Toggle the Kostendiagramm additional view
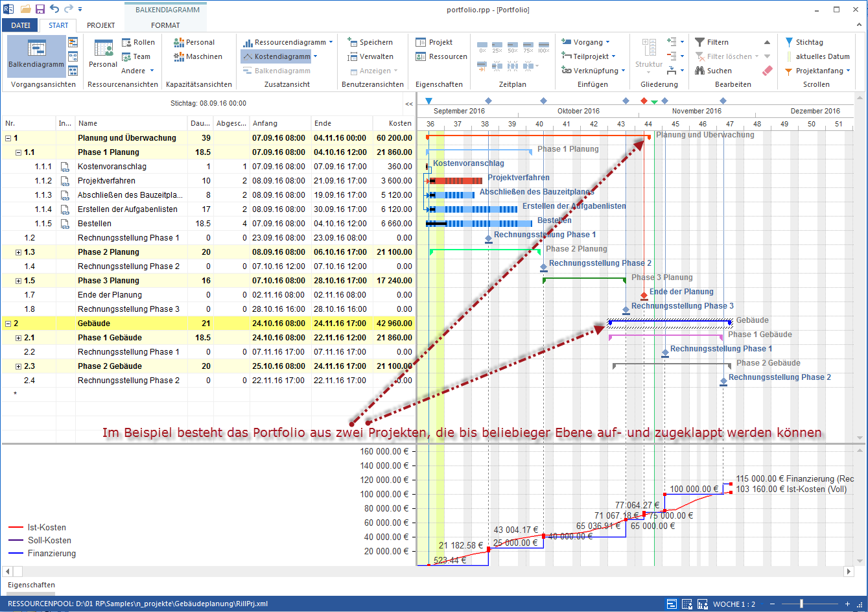Viewport: 868px width, 612px height. tap(276, 56)
